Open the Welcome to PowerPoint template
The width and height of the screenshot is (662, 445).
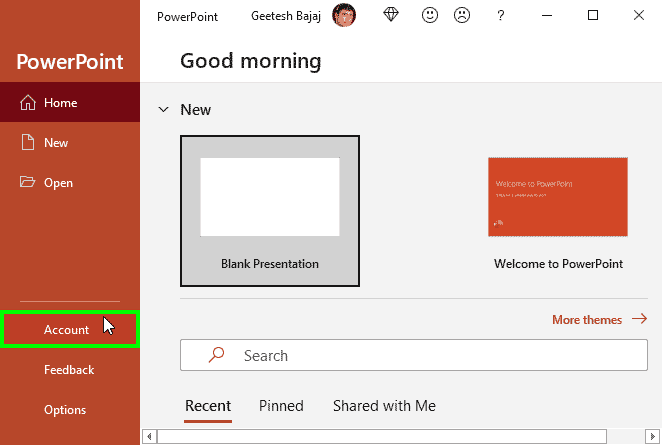558,198
